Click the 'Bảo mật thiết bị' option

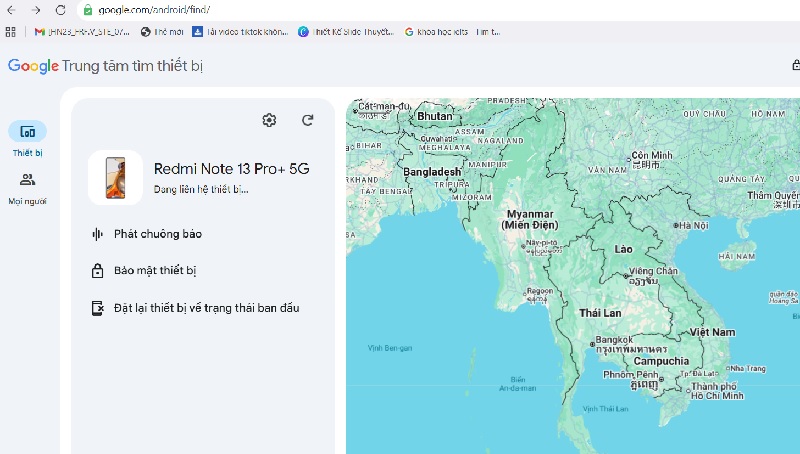pyautogui.click(x=155, y=271)
